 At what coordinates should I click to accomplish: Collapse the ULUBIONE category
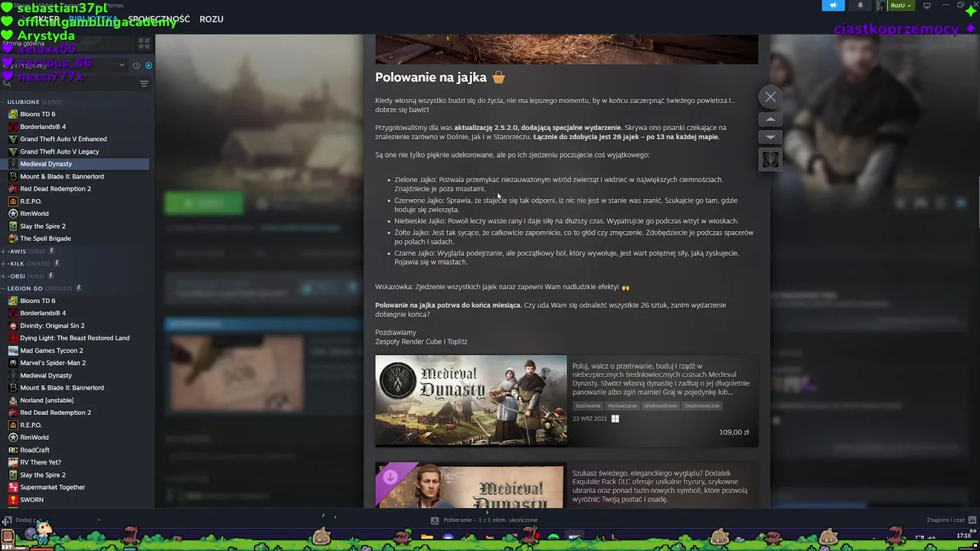4,102
